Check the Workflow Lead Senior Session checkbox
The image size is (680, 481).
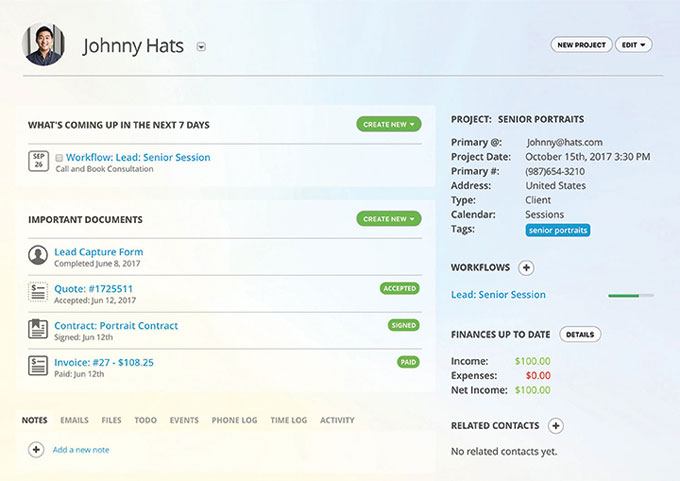pyautogui.click(x=59, y=158)
